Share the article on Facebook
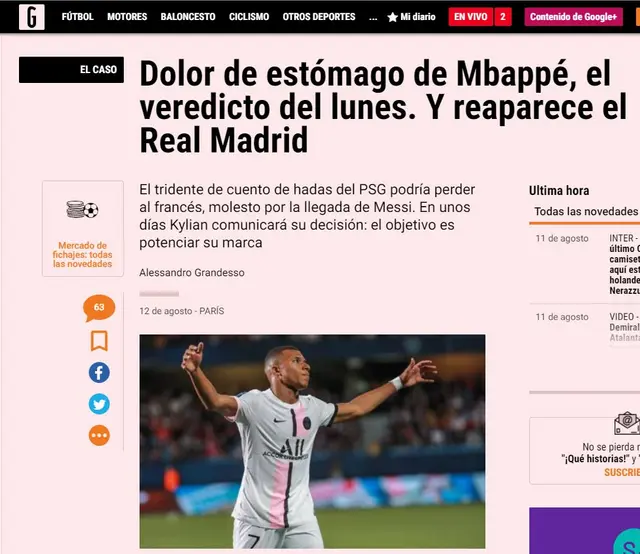The width and height of the screenshot is (640, 554). click(99, 372)
